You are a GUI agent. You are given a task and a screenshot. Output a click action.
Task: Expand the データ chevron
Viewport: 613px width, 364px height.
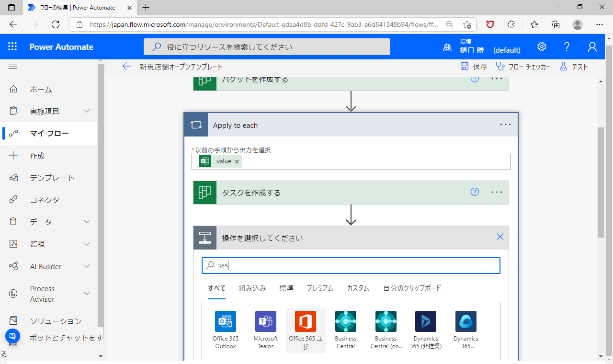click(87, 221)
